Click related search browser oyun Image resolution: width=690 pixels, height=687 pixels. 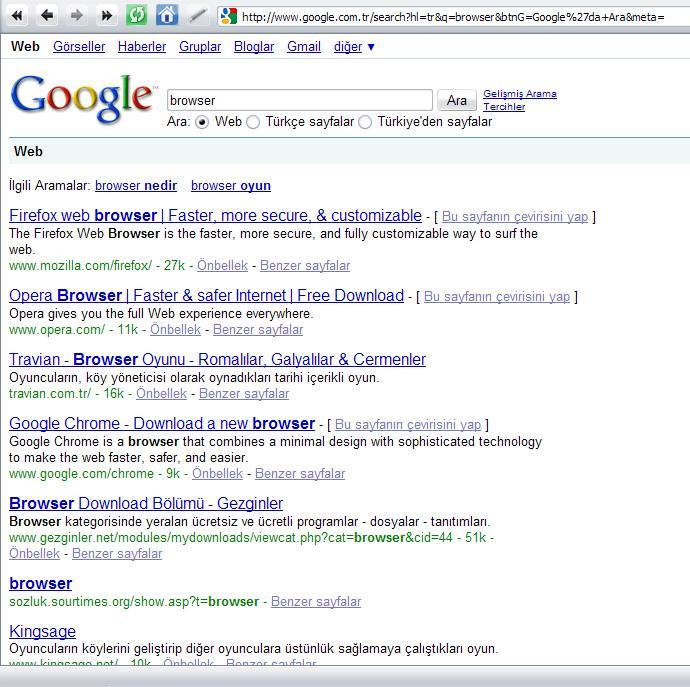[231, 186]
